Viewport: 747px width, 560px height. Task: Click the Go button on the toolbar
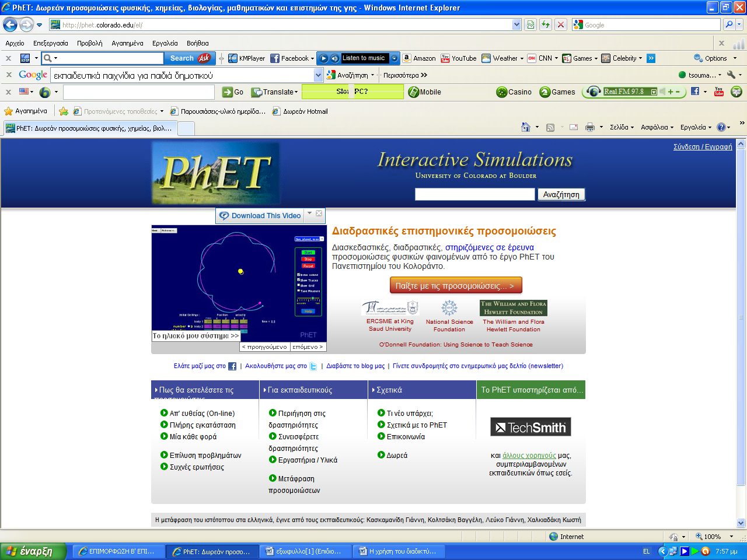pyautogui.click(x=233, y=92)
